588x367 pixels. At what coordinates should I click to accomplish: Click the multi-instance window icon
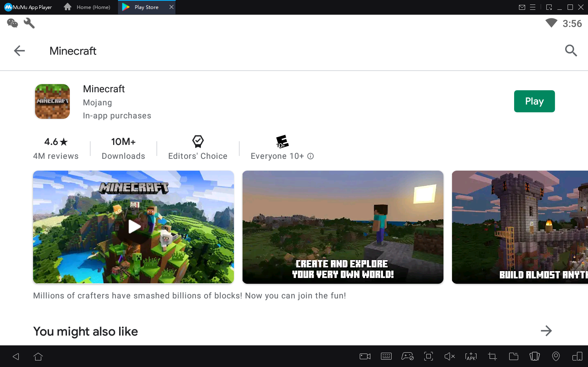(x=577, y=356)
